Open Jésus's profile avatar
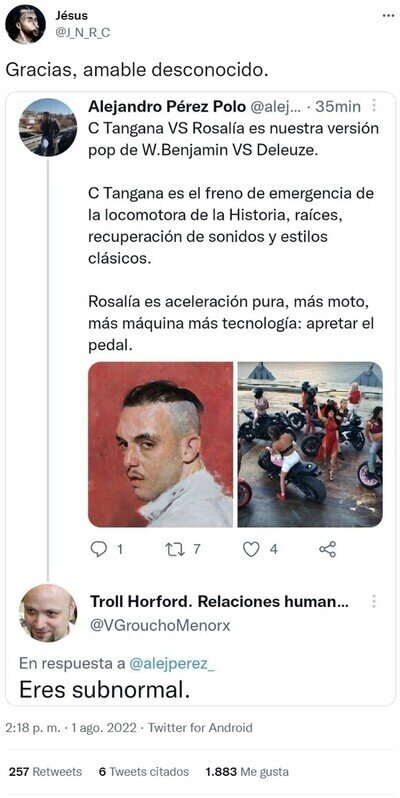 coord(25,24)
